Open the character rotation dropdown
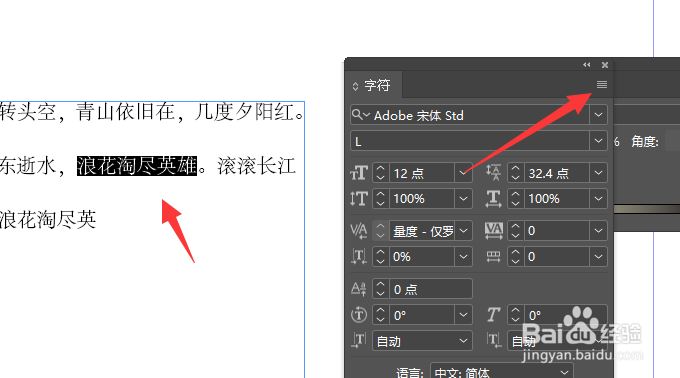680x378 pixels. tap(463, 315)
